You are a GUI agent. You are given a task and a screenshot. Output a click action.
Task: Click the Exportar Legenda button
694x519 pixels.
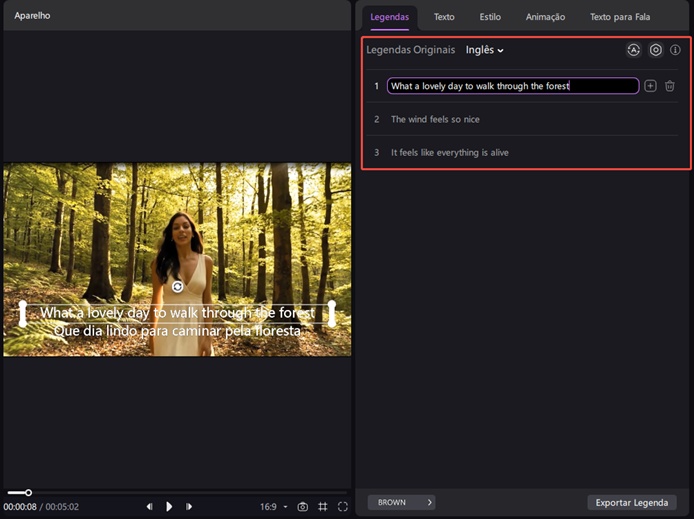(631, 502)
